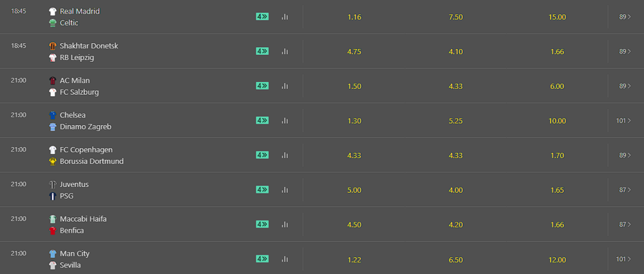Expand 87 more markets for Juventus vs PSG
This screenshot has height=274, width=644.
point(625,190)
